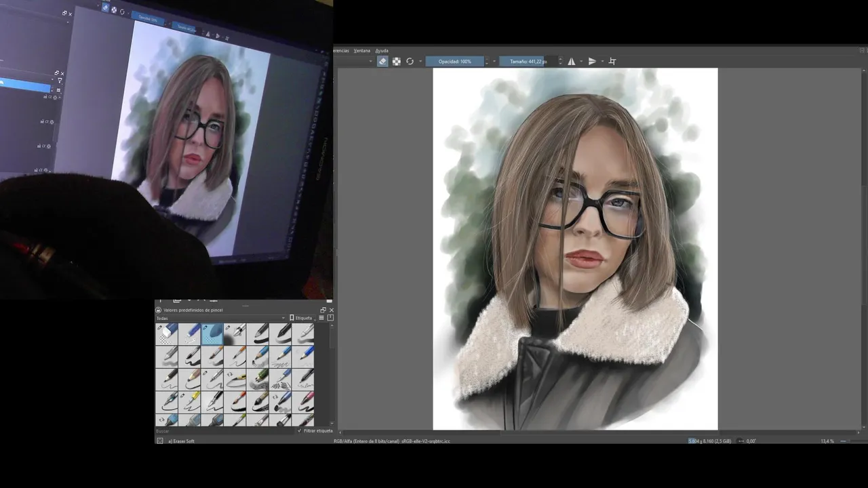Float the brush presets docker
868x488 pixels.
pyautogui.click(x=323, y=310)
